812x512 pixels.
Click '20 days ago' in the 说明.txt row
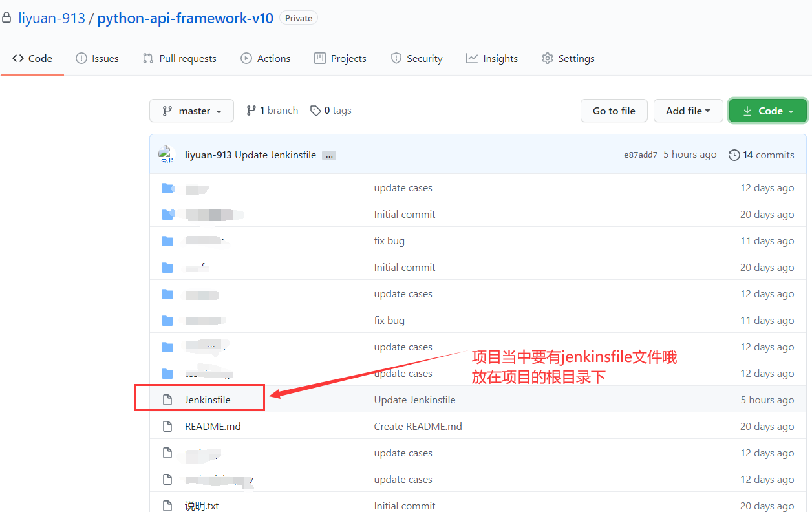point(767,506)
